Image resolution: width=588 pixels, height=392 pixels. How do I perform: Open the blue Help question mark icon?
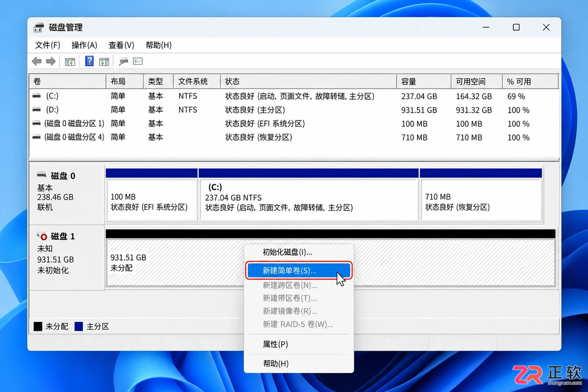(x=89, y=61)
